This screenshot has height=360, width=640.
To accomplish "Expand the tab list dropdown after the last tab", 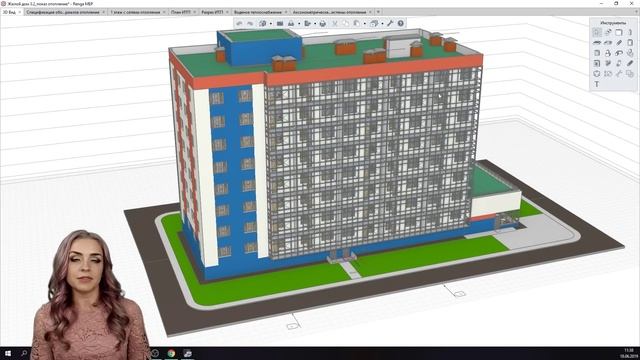I will [x=378, y=12].
